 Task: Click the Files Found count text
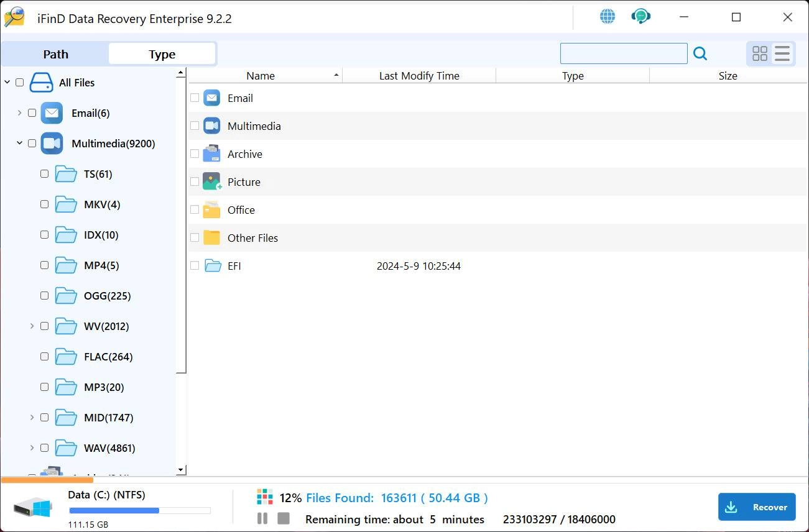click(397, 498)
